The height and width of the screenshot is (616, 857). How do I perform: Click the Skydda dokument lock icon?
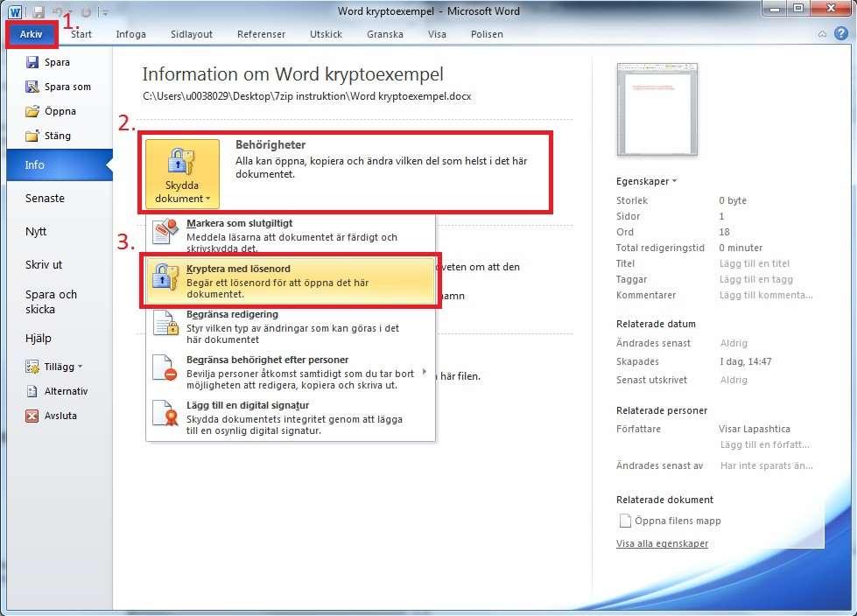(x=181, y=162)
